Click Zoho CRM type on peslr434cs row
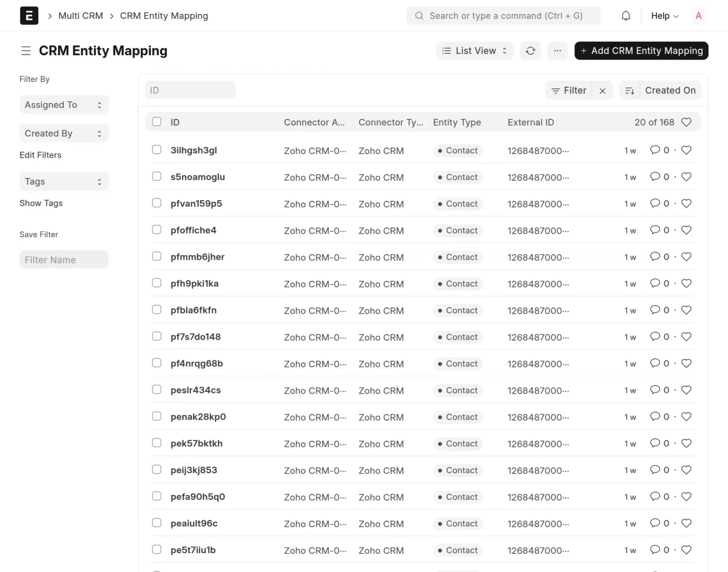728x572 pixels. coord(381,391)
